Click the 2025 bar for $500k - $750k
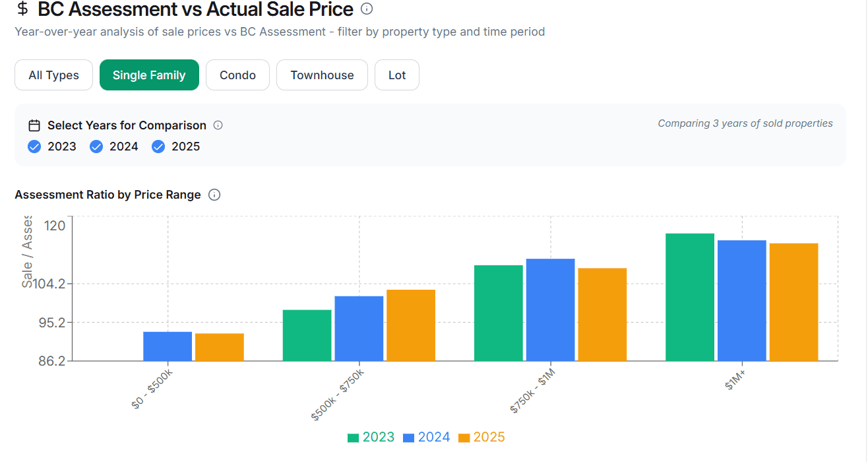The width and height of the screenshot is (868, 462). [x=411, y=325]
